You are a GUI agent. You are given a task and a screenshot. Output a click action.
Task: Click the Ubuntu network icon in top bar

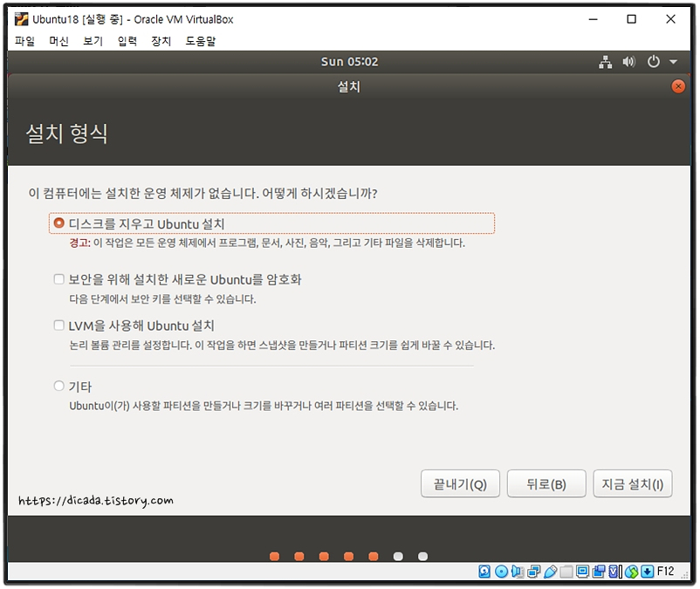coord(605,62)
